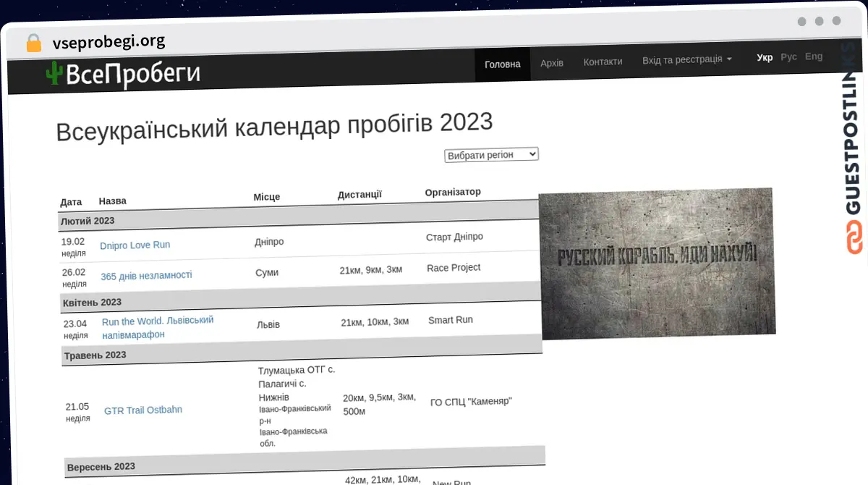Expand the Вхід та реєстрація dropdown
The image size is (868, 485).
point(686,59)
